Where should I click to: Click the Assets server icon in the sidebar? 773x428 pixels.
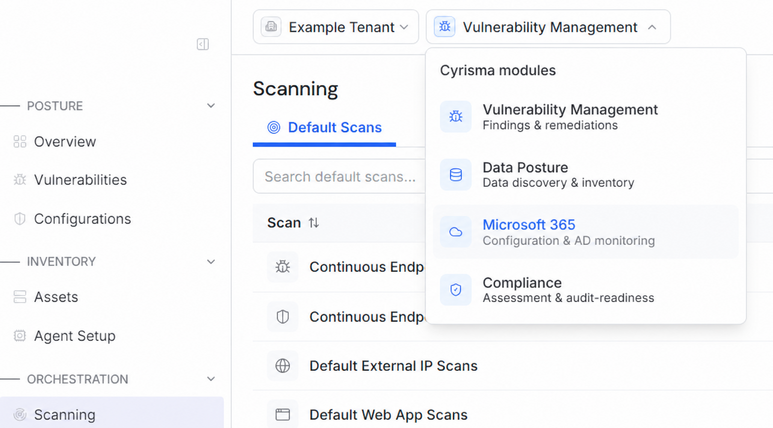(x=20, y=297)
